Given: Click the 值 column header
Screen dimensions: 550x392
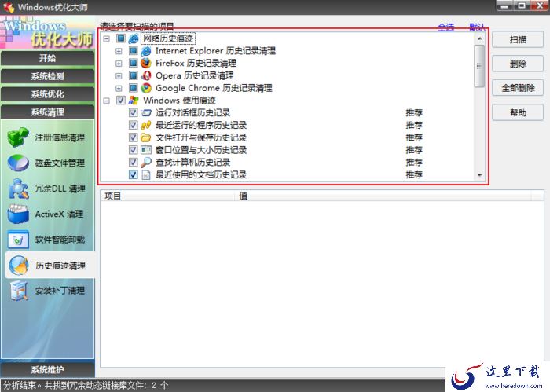Looking at the screenshot, I should [383, 196].
